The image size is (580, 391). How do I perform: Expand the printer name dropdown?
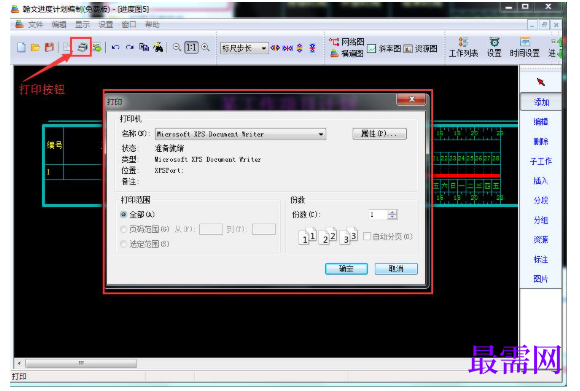(321, 134)
